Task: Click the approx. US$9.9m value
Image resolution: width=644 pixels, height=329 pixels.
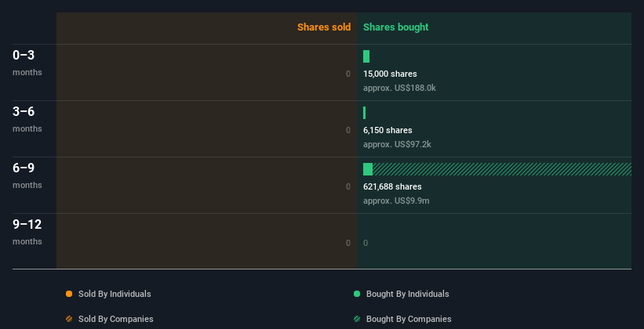Action: pos(396,201)
